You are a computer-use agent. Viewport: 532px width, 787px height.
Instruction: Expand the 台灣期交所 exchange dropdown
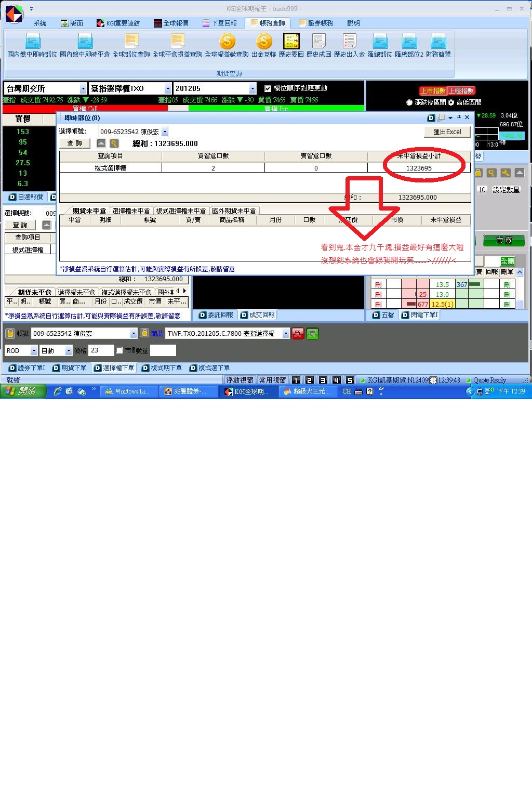pos(83,88)
